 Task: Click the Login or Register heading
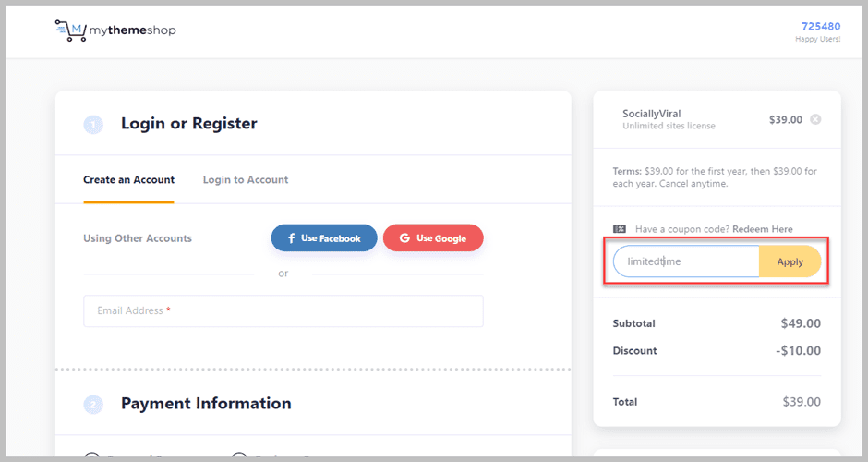tap(189, 124)
